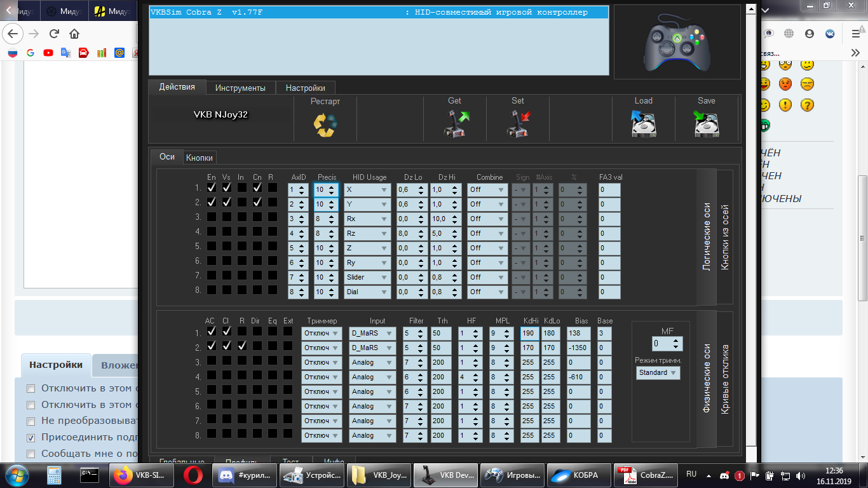Select the Кнопки tab
868x488 pixels.
click(200, 158)
